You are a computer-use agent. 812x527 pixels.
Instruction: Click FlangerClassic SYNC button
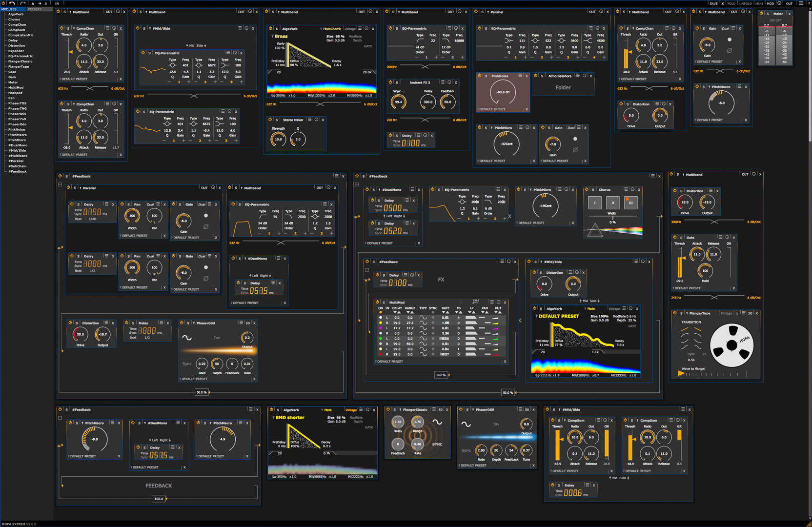pyautogui.click(x=437, y=445)
